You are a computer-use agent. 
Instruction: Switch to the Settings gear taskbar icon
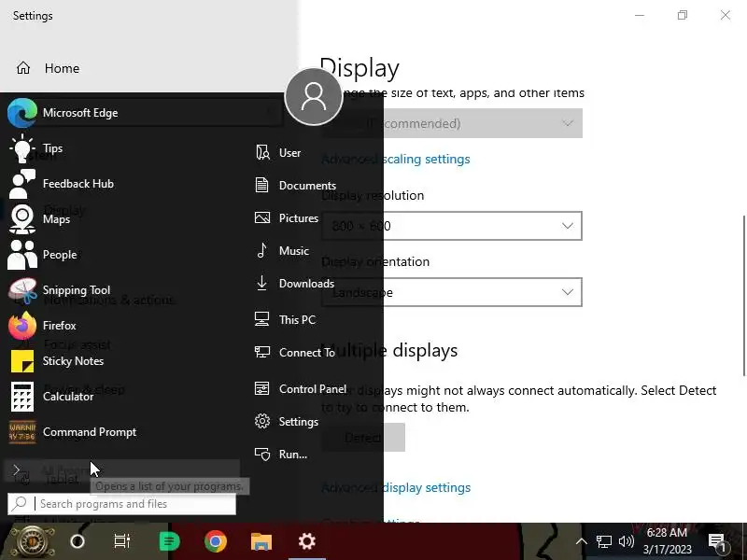click(x=307, y=541)
